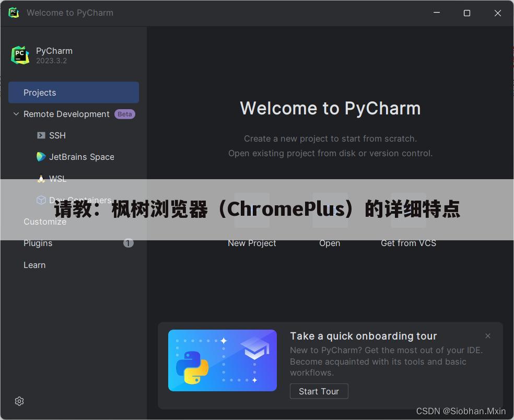Click the Beta badge
514x420 pixels.
coord(124,114)
